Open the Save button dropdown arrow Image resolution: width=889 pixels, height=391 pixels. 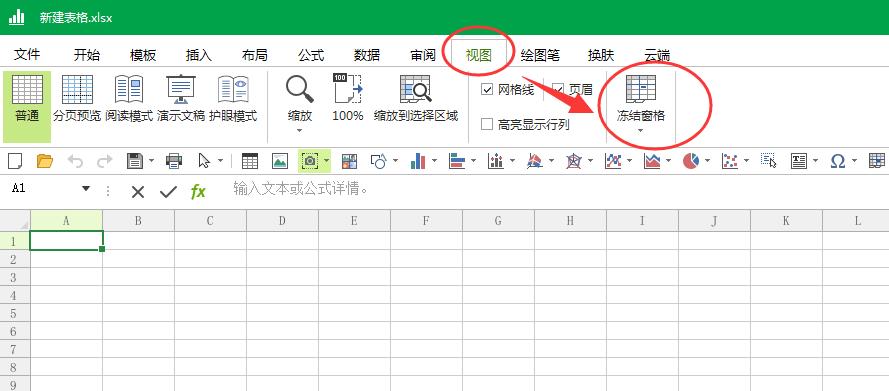tap(151, 162)
